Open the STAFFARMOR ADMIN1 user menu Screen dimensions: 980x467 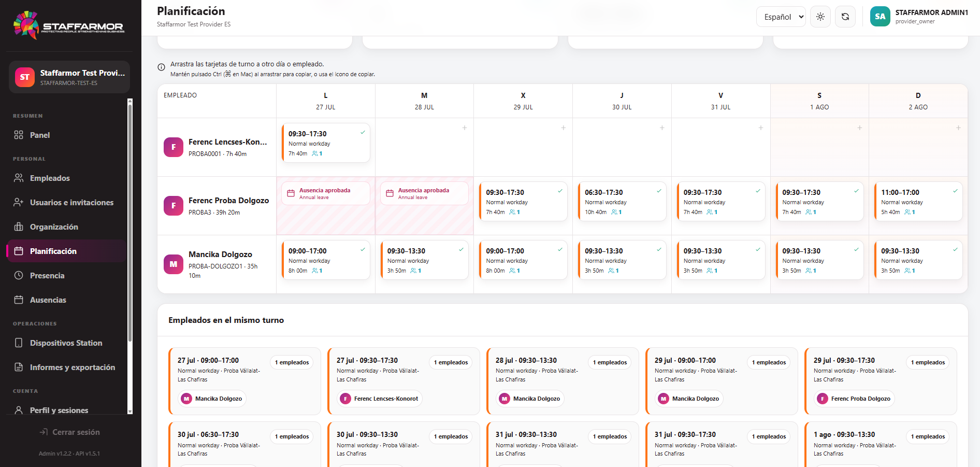point(919,17)
